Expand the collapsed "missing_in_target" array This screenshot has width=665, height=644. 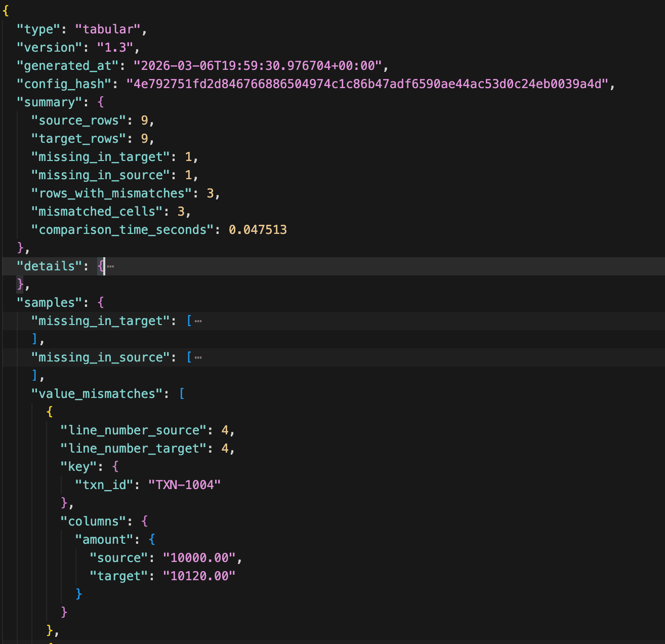(x=197, y=320)
